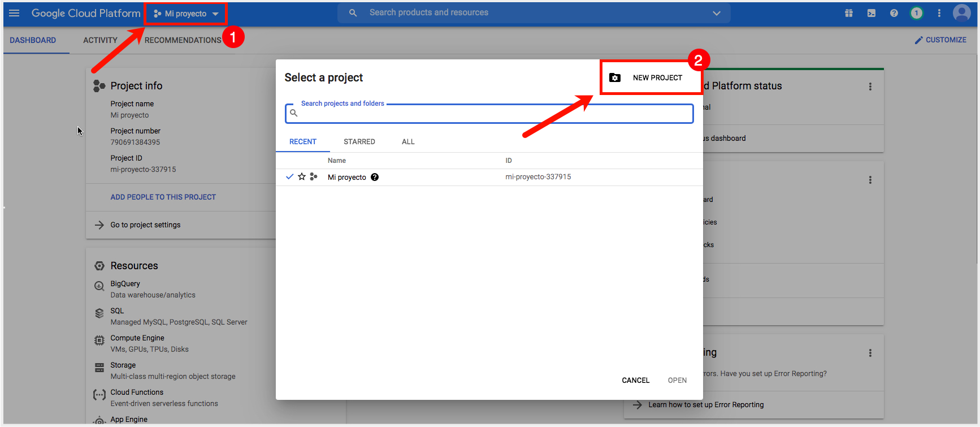The height and width of the screenshot is (427, 980).
Task: Click the checkmark selecting Mi proyecto
Action: point(290,177)
